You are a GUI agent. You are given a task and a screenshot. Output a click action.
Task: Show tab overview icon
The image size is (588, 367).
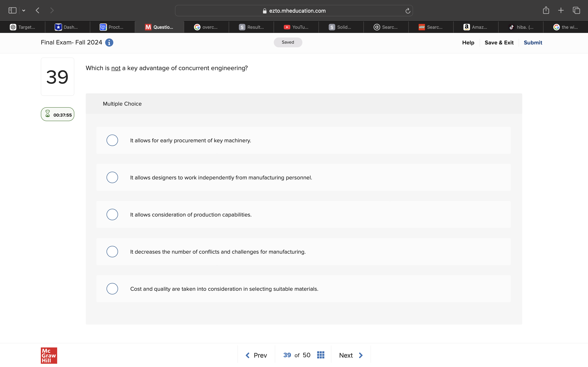click(x=576, y=10)
